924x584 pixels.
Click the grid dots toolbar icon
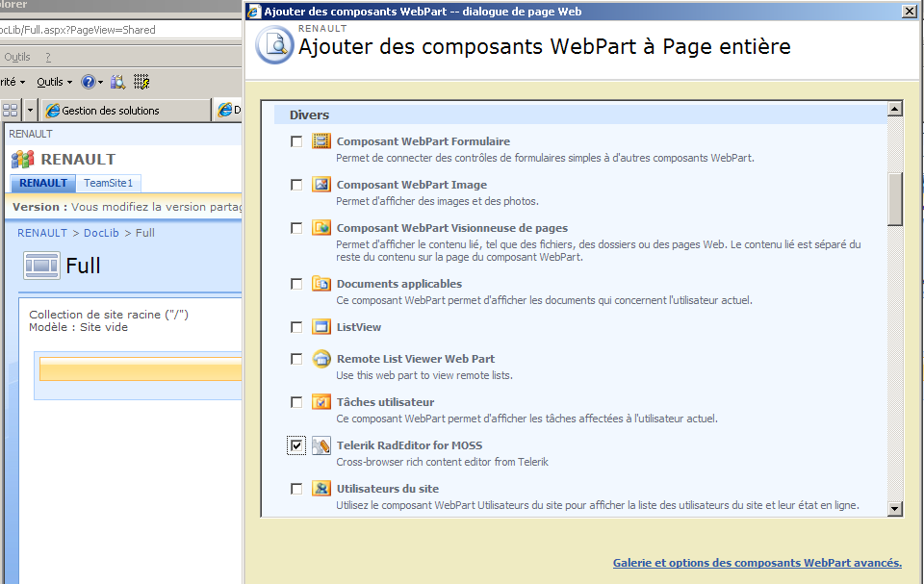point(141,82)
